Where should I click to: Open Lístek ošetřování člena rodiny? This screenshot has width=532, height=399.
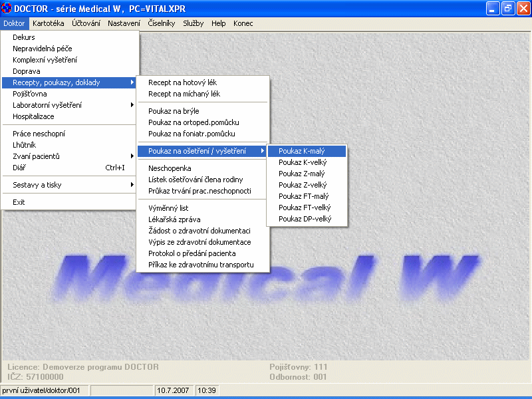pyautogui.click(x=203, y=180)
